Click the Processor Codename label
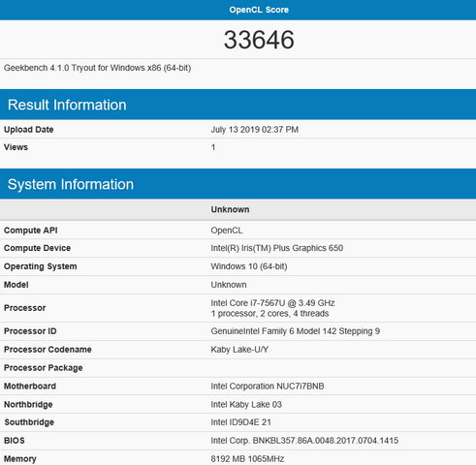This screenshot has height=465, width=476. [48, 350]
